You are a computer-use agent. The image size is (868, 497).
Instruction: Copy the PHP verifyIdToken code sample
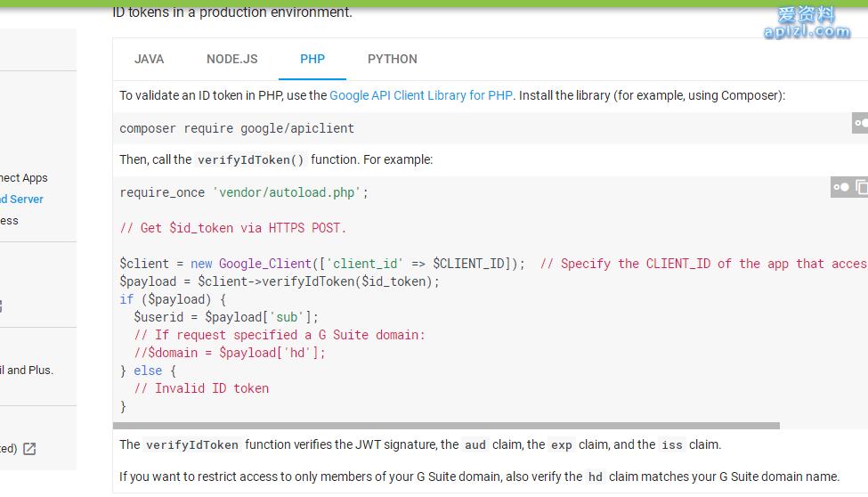tap(861, 187)
